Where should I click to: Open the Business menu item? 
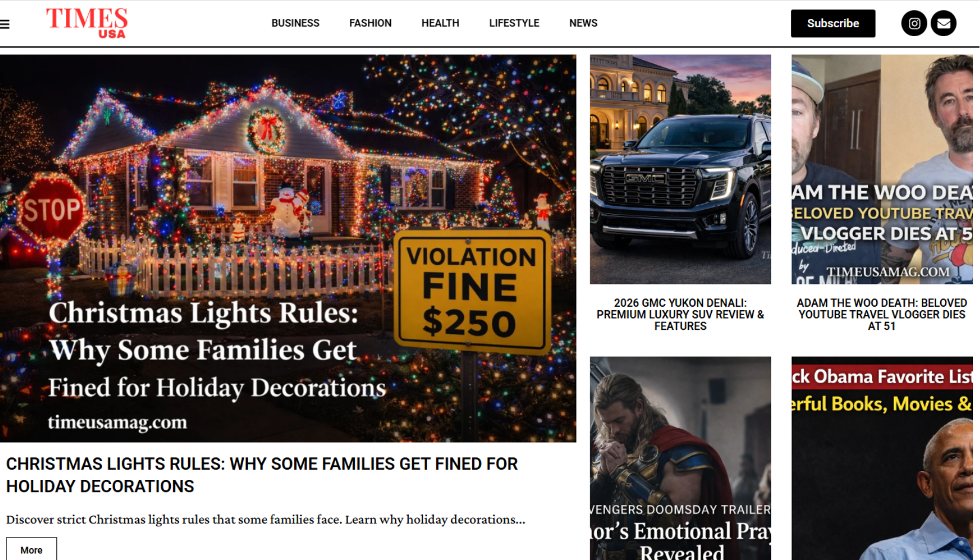coord(295,23)
